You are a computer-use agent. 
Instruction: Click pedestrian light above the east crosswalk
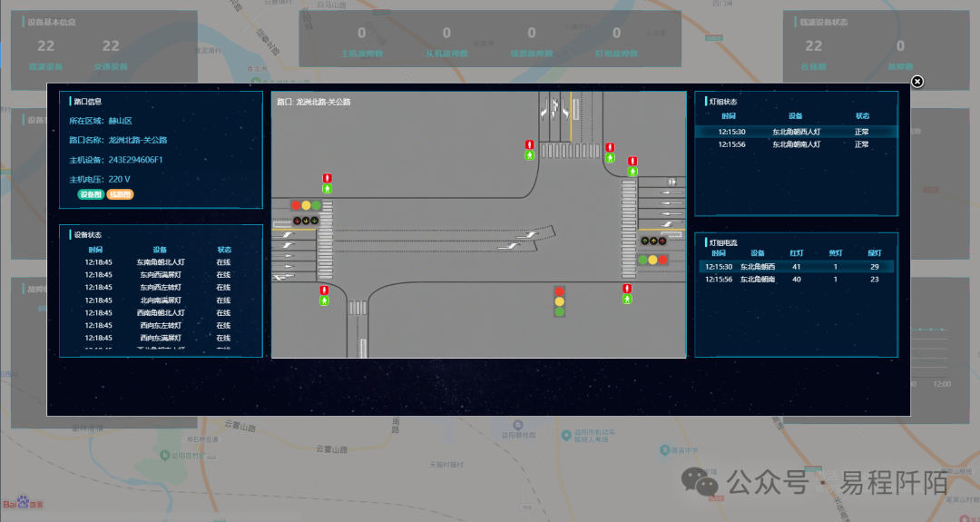pyautogui.click(x=632, y=166)
